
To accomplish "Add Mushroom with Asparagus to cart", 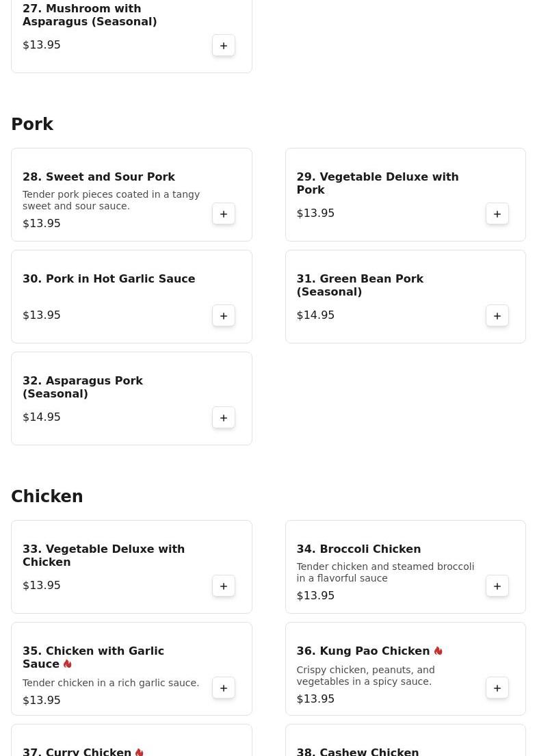I will coord(224,46).
